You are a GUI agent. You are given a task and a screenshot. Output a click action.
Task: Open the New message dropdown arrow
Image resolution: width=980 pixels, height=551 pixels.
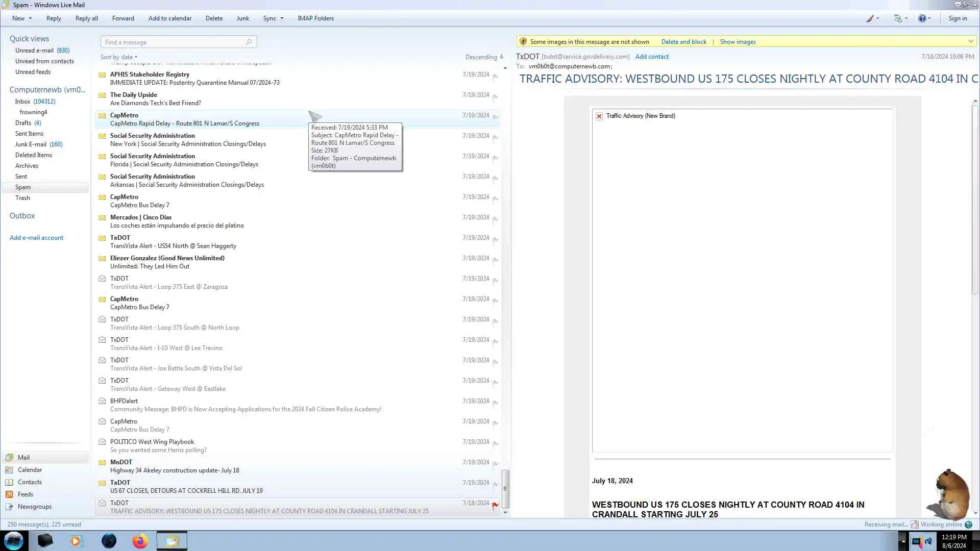point(30,18)
